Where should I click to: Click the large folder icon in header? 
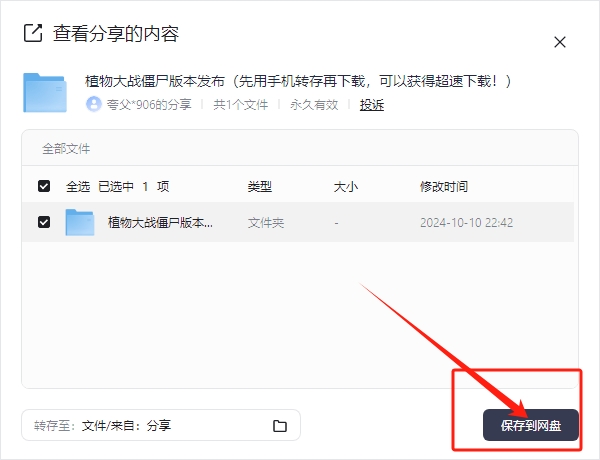coord(45,92)
